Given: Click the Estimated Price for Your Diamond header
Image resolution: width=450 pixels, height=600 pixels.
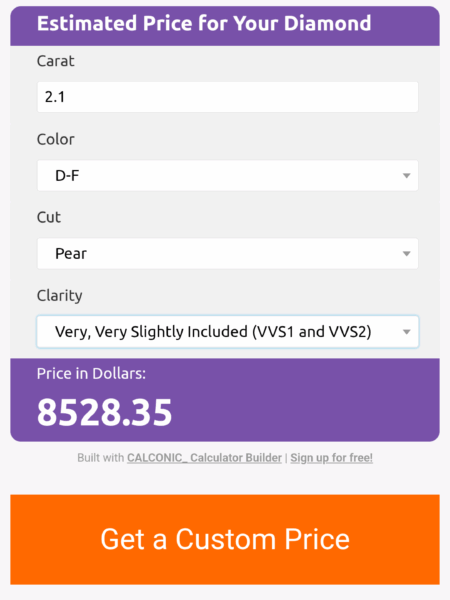Looking at the screenshot, I should tap(204, 23).
